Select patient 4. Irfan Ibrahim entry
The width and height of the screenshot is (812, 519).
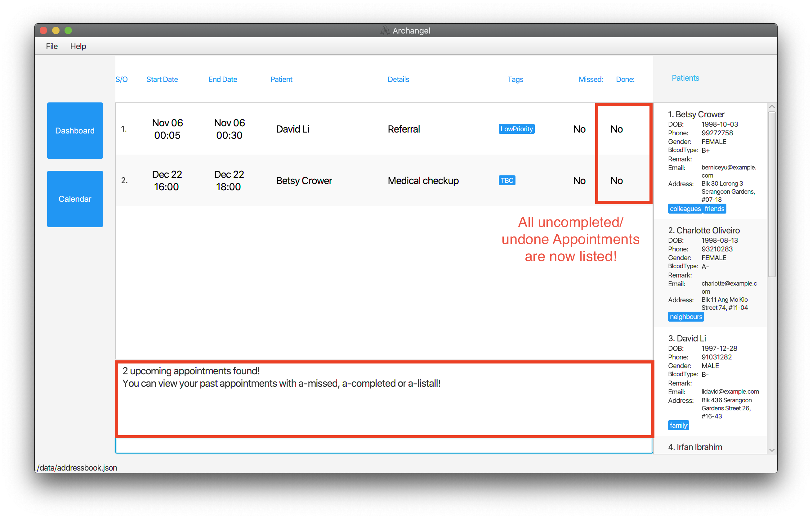pyautogui.click(x=695, y=447)
